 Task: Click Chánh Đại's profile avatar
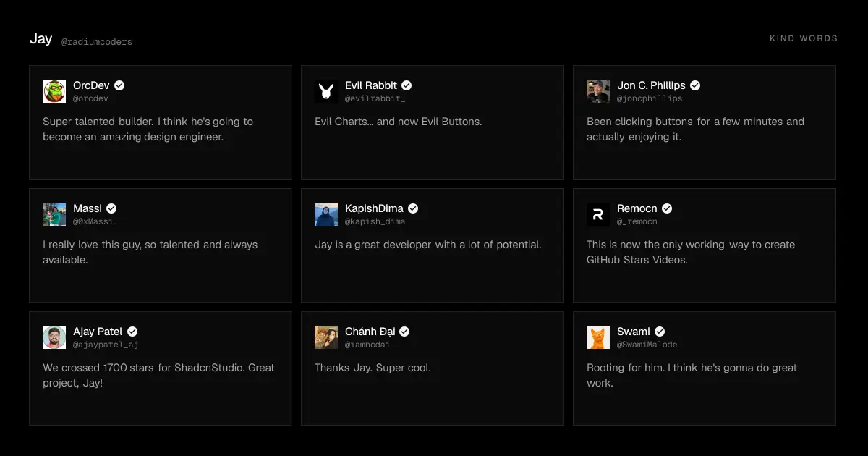click(326, 337)
